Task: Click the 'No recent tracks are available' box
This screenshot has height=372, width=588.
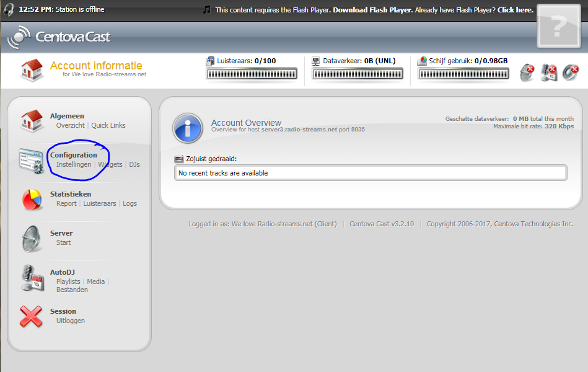Action: (371, 173)
